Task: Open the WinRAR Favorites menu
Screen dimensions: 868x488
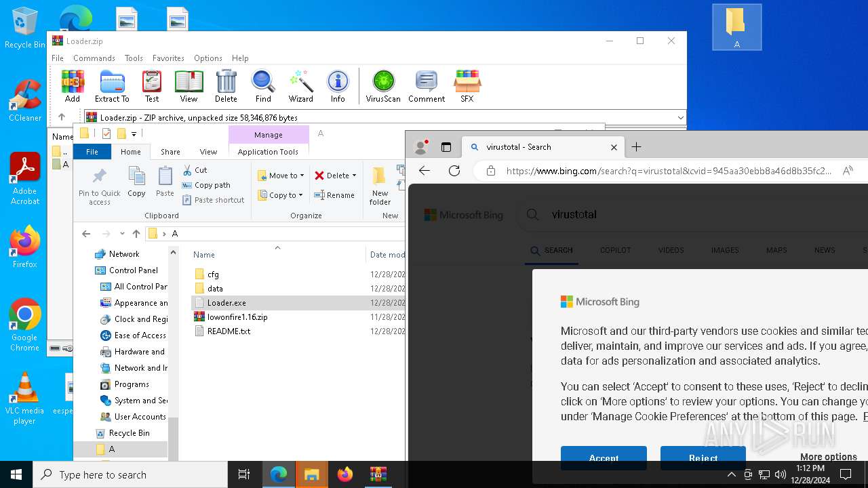Action: (168, 58)
